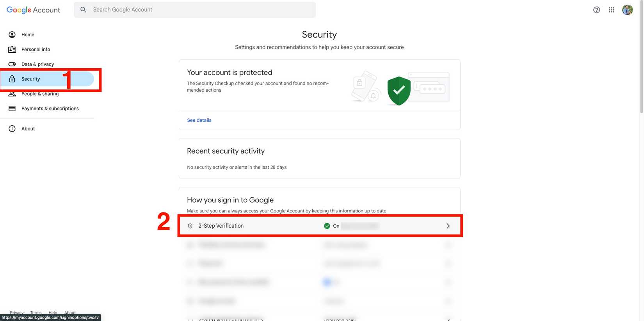Click the search magnifying glass icon

(83, 9)
